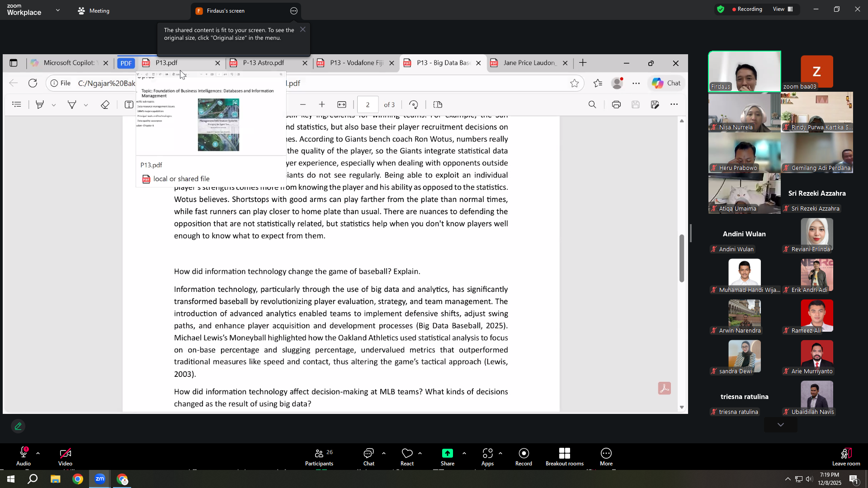This screenshot has height=488, width=868.
Task: Open Firdaus's screen options ellipsis
Action: (x=294, y=11)
